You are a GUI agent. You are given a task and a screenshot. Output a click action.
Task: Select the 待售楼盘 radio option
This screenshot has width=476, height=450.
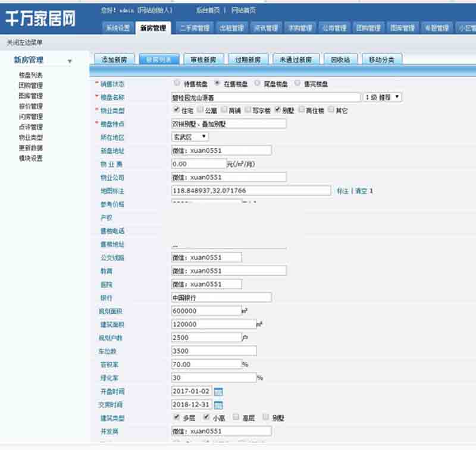177,83
